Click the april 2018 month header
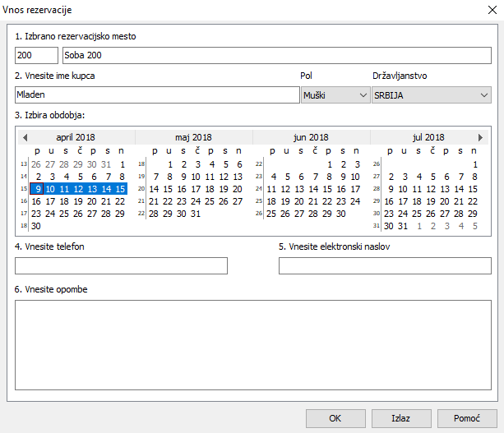The width and height of the screenshot is (504, 433). [76, 137]
